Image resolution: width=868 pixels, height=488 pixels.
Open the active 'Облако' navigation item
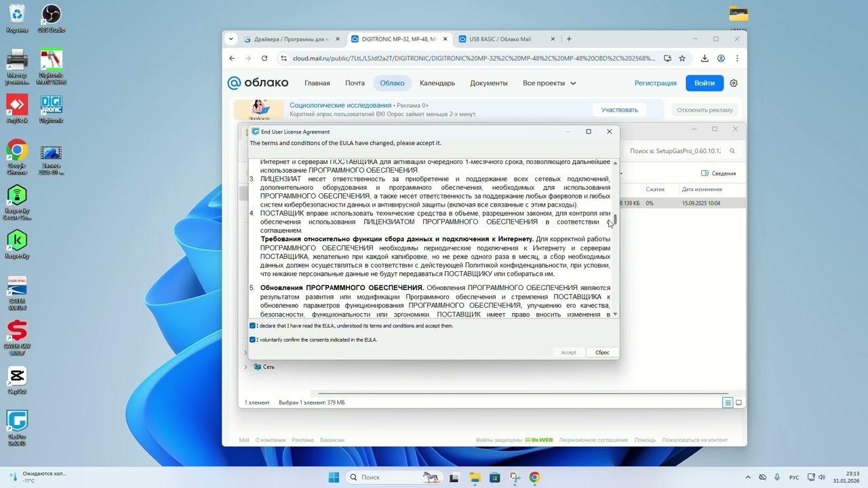click(x=392, y=83)
